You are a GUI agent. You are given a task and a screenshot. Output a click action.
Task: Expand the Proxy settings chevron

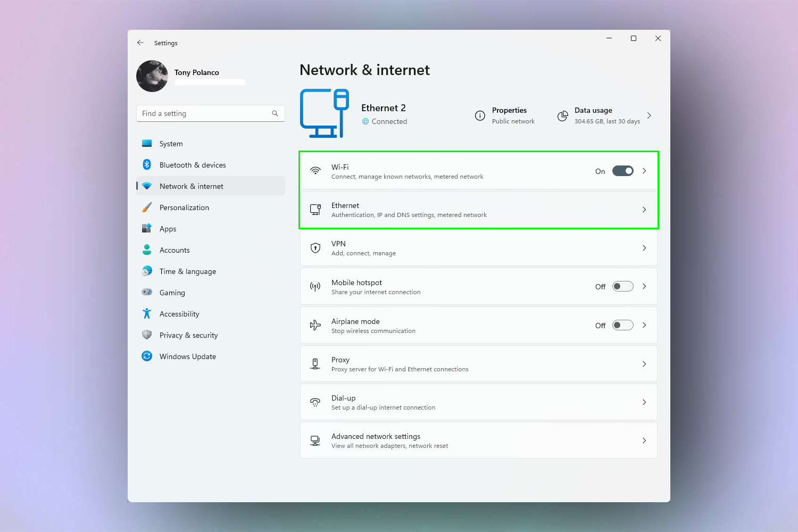tap(644, 364)
